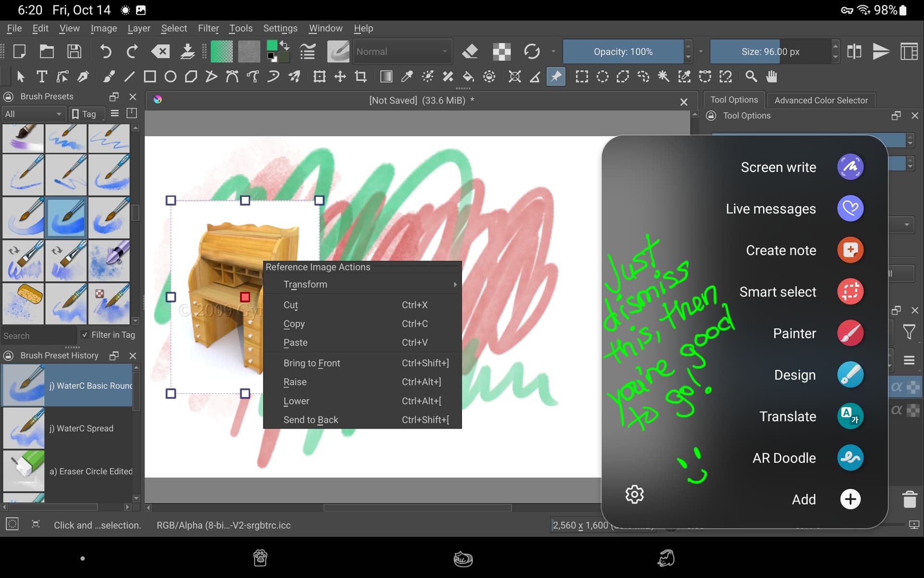Viewport: 924px width, 578px height.
Task: Select the Fill bucket tool
Action: 468,77
